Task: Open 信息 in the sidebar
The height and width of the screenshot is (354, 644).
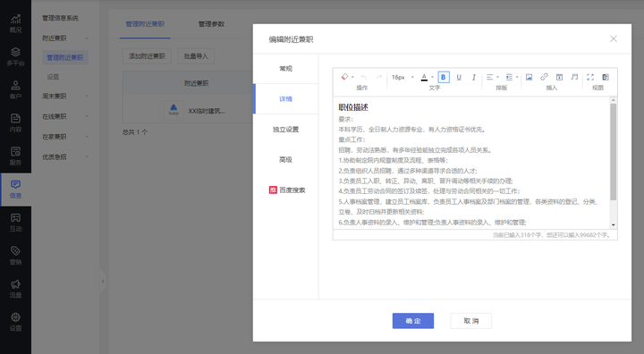Action: point(15,190)
